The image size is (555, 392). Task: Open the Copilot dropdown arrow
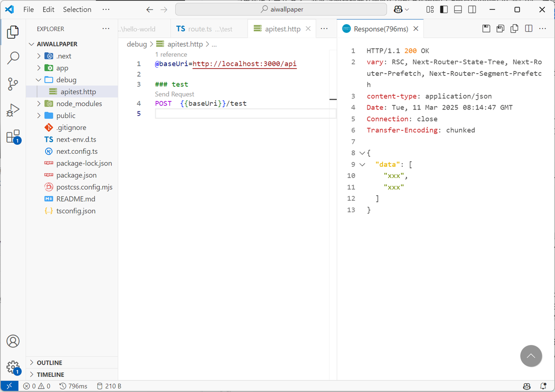(x=407, y=10)
